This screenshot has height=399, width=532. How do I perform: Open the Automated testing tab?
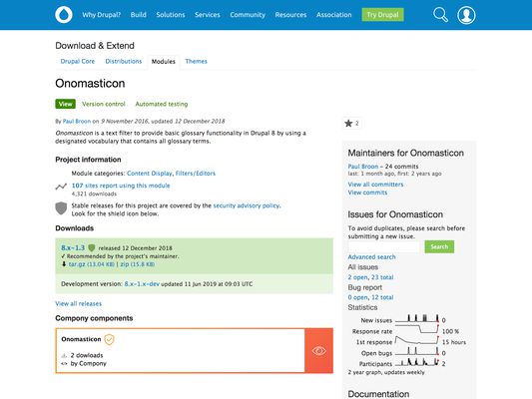click(162, 104)
